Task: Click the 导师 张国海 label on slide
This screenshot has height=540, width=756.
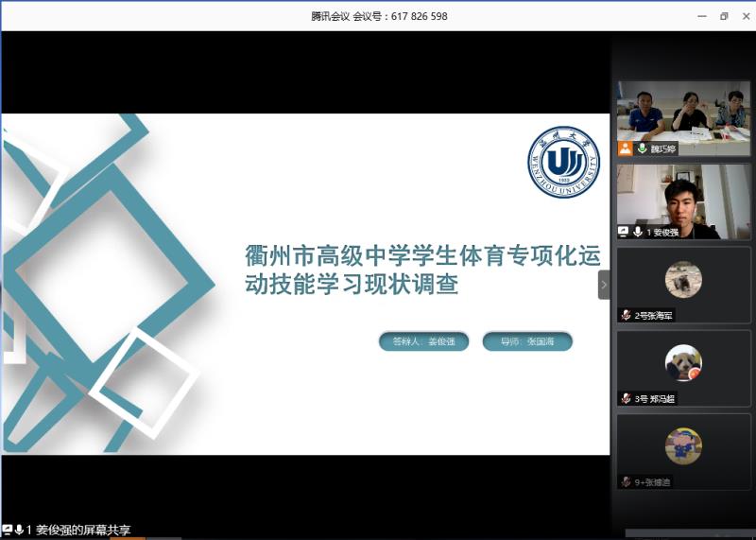Action: coord(527,342)
